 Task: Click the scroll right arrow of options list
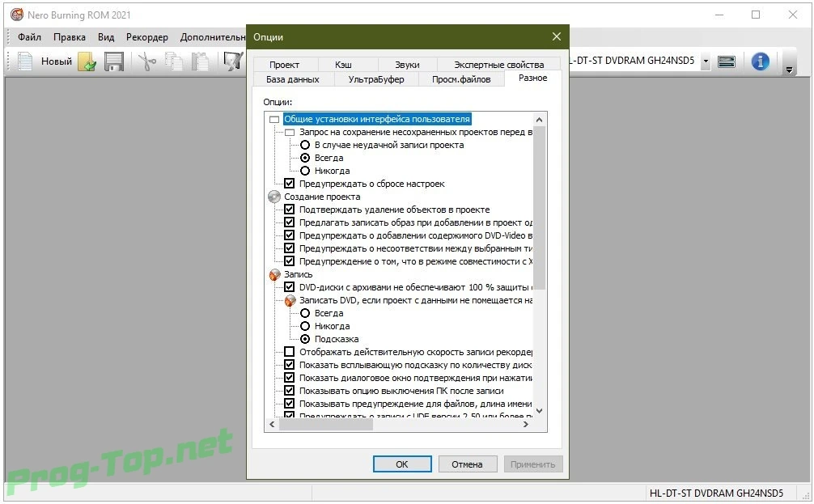pyautogui.click(x=526, y=424)
